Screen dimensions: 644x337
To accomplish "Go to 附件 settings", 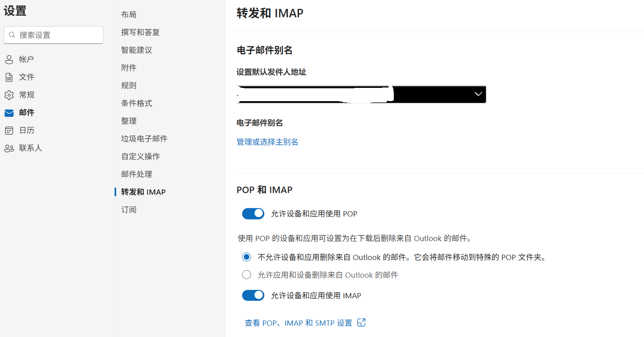I will pyautogui.click(x=129, y=68).
